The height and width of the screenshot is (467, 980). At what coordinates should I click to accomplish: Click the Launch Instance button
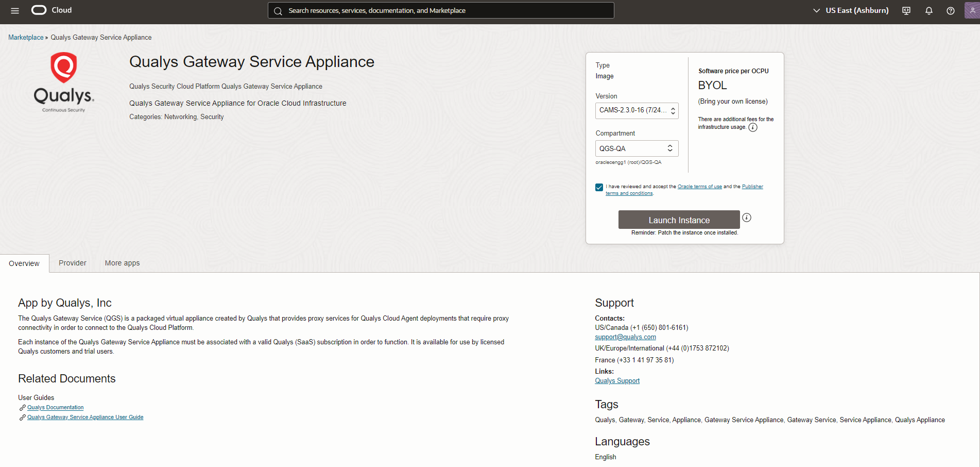pyautogui.click(x=679, y=220)
